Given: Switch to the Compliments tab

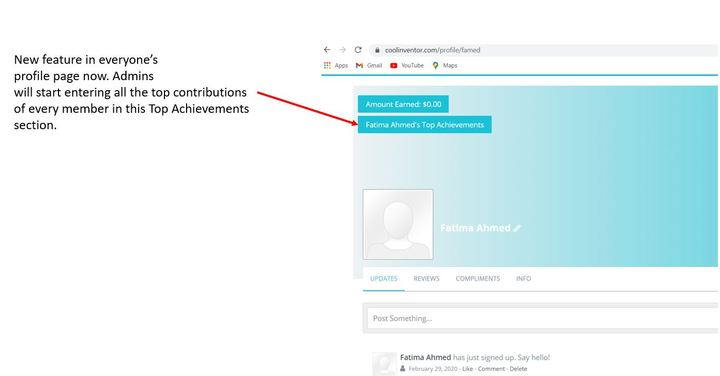Looking at the screenshot, I should click(478, 279).
